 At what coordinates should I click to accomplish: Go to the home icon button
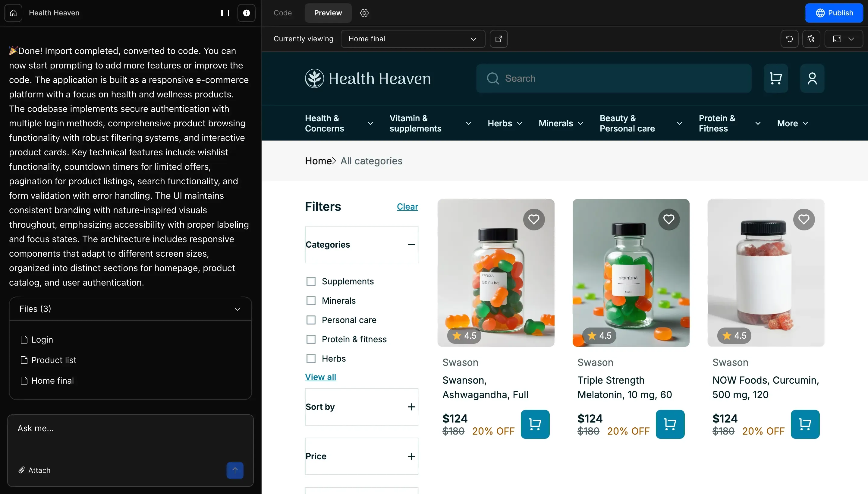(13, 13)
